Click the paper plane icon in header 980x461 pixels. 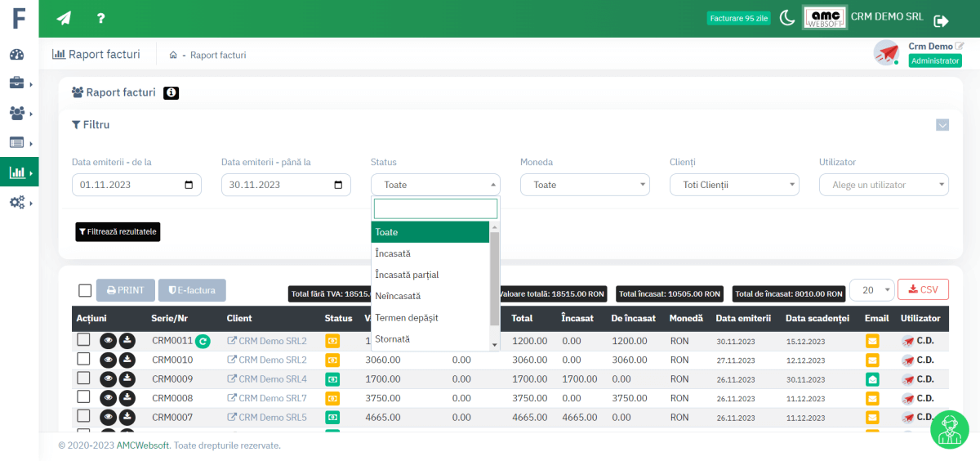click(x=64, y=18)
